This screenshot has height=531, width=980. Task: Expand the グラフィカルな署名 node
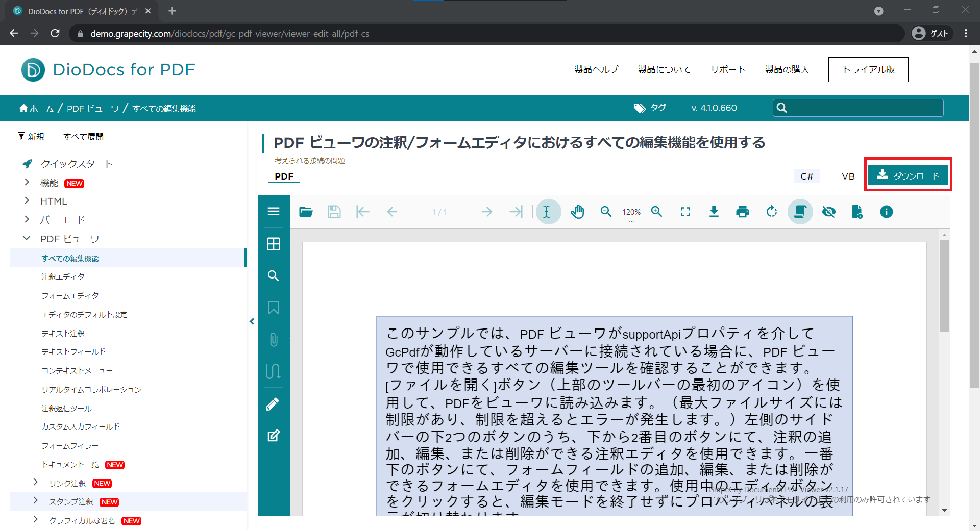35,519
